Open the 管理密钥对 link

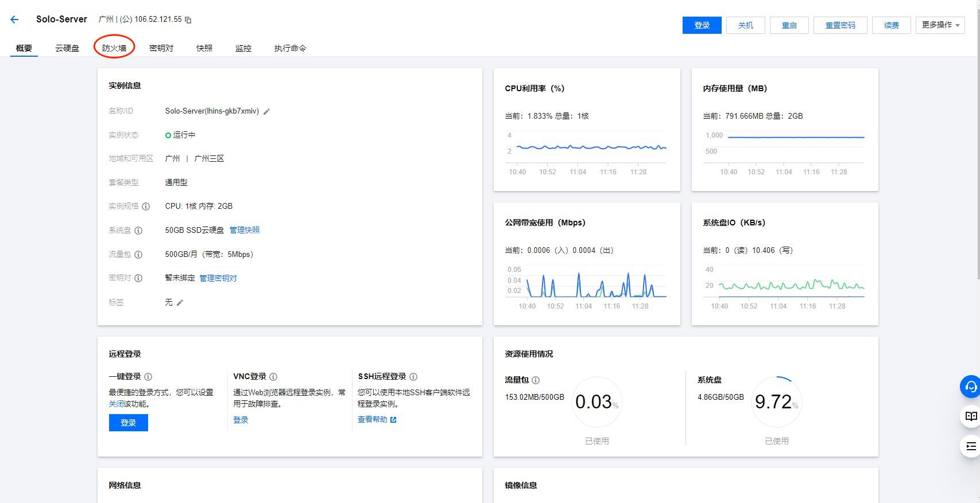tap(218, 278)
